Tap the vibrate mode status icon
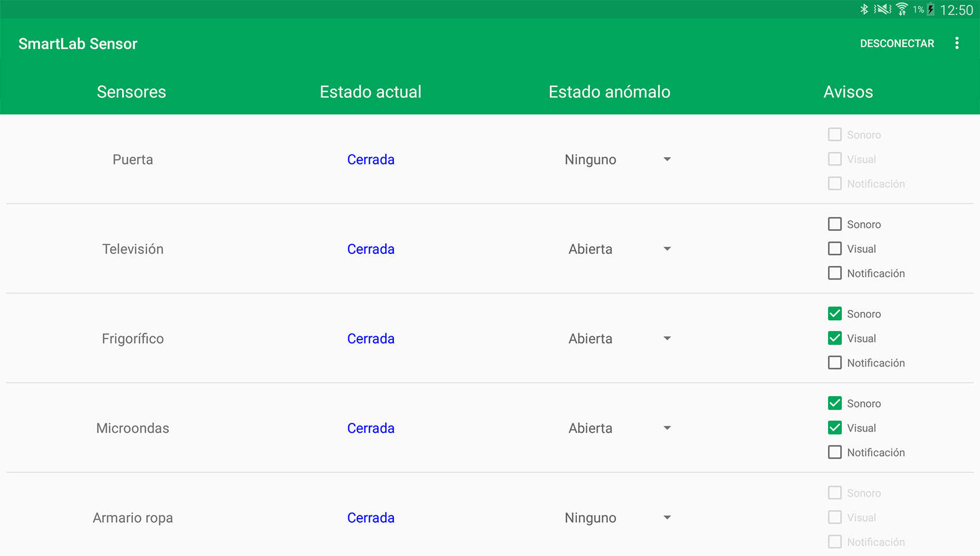The width and height of the screenshot is (980, 556). (882, 9)
